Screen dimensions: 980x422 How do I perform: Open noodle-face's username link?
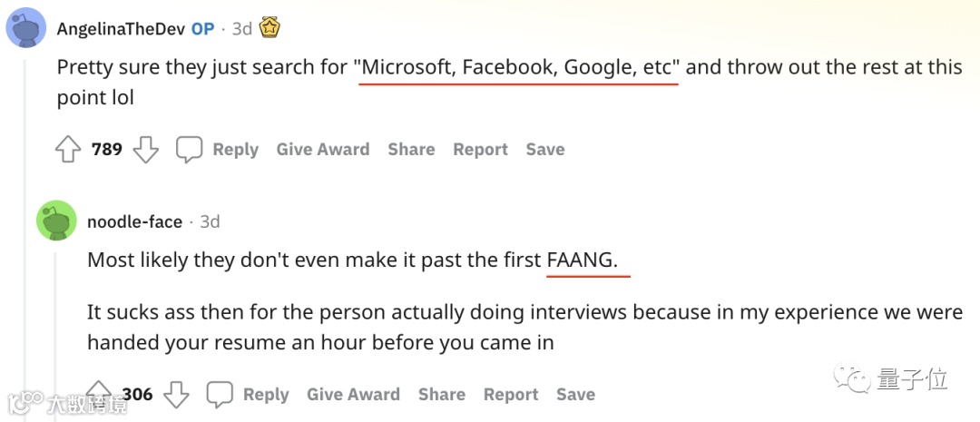click(134, 221)
